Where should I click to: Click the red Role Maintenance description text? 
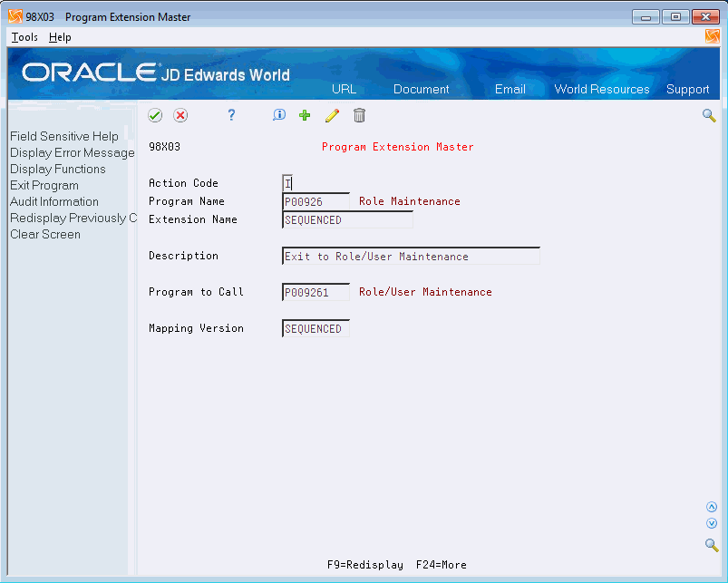pyautogui.click(x=410, y=201)
